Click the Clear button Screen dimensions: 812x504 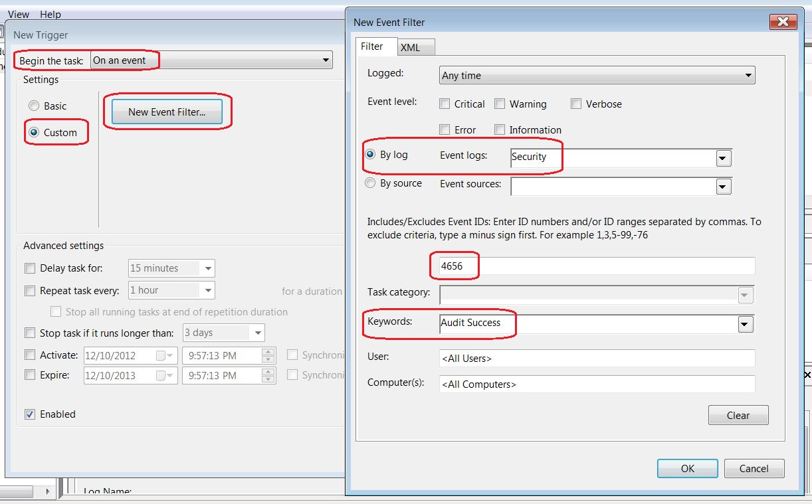[x=738, y=415]
